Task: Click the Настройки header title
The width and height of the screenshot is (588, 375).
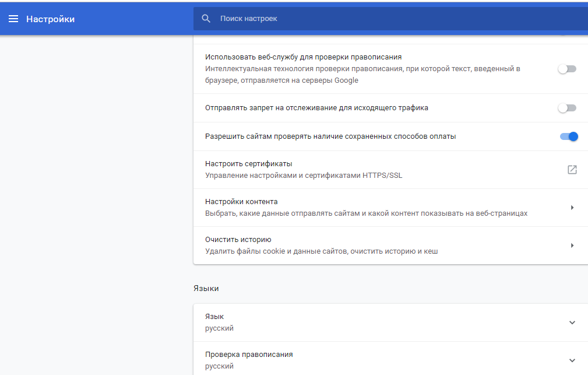Action: (50, 19)
